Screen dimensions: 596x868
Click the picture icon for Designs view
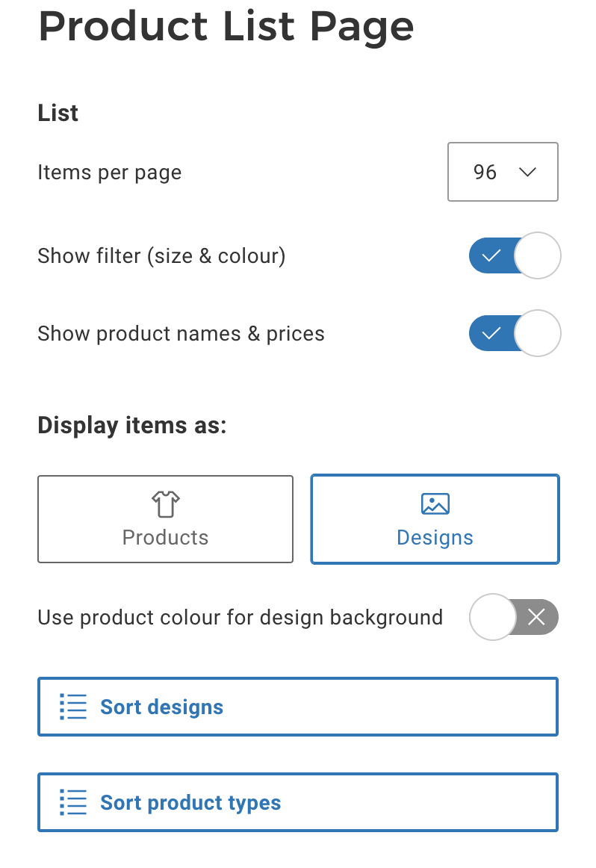coord(435,503)
